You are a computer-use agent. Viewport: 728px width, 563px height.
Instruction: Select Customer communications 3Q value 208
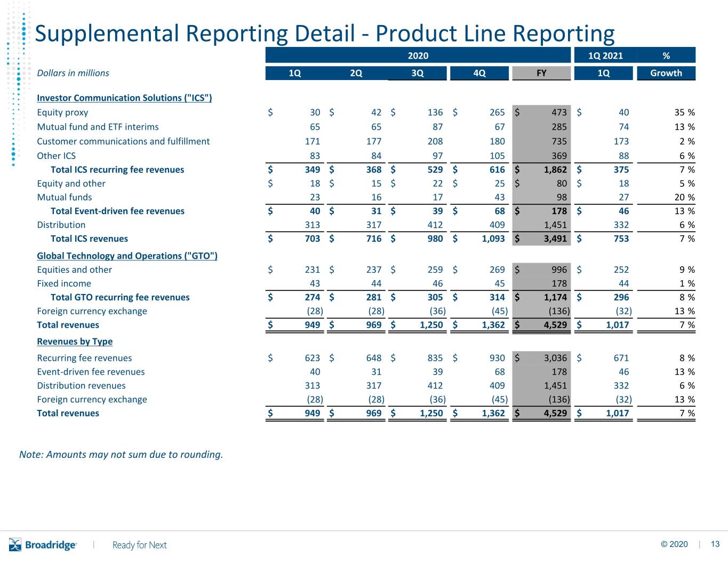435,141
